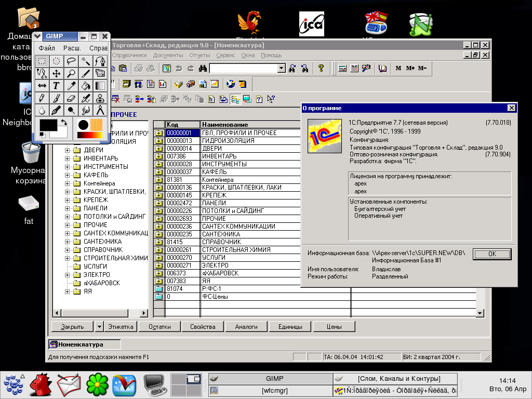Click the table's vertical scrollbar down arrow

[480, 313]
